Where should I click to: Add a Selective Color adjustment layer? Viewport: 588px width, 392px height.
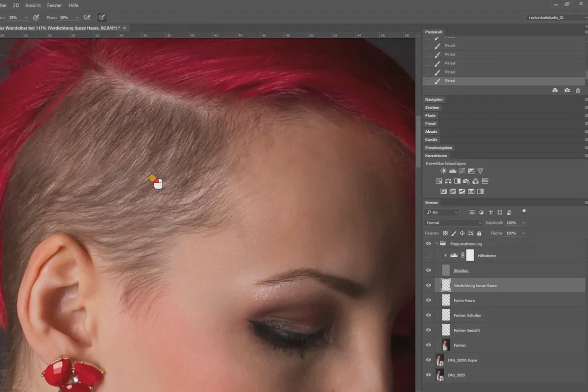click(x=471, y=192)
